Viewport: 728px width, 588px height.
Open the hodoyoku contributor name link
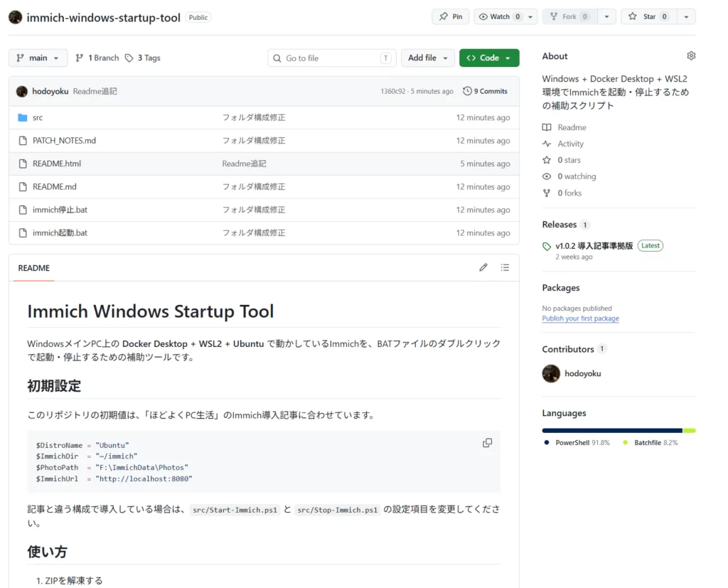coord(583,373)
